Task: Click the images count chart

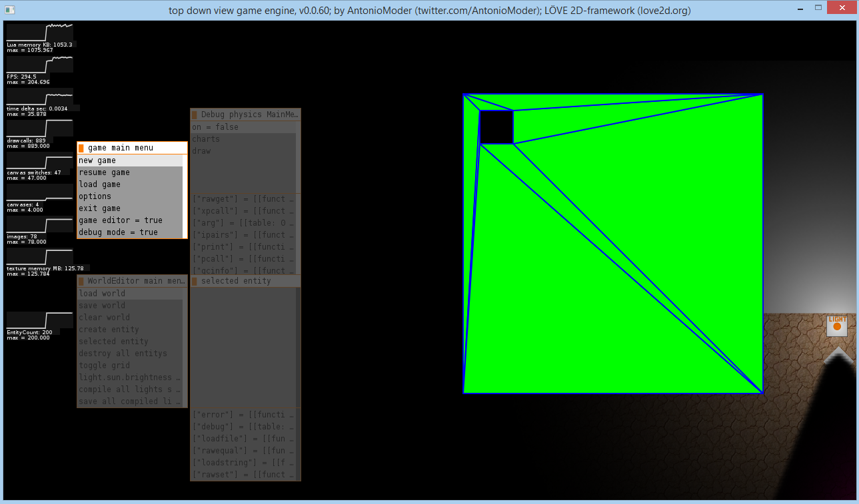Action: tap(40, 224)
